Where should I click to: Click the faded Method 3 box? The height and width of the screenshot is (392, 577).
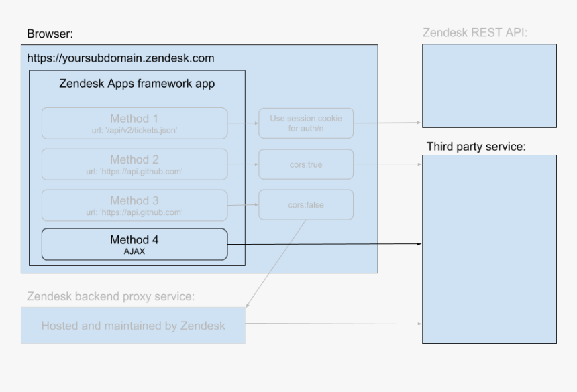click(x=135, y=205)
